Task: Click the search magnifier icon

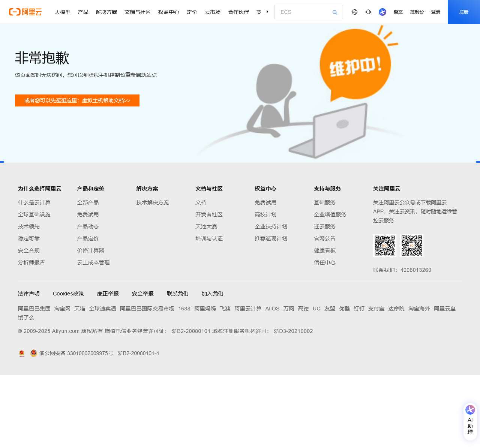Action: tap(334, 12)
